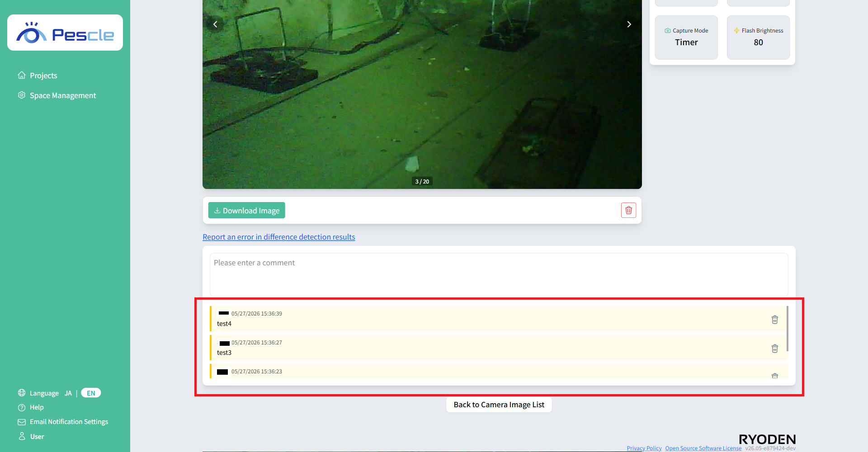Viewport: 868px width, 452px height.
Task: Click the comment list scrollbar
Action: click(x=787, y=329)
